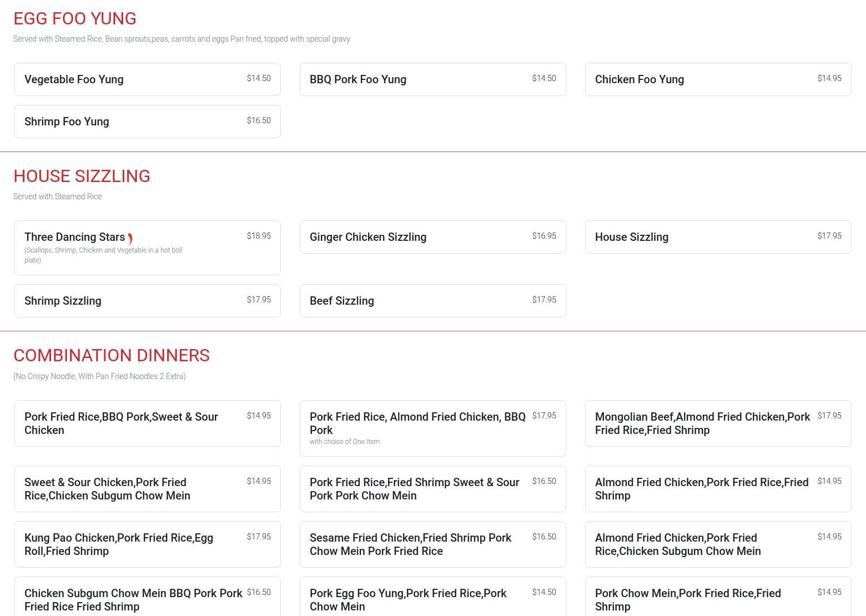This screenshot has width=866, height=616.
Task: Pick Kung Pao Chicken combination dinner
Action: (x=147, y=544)
